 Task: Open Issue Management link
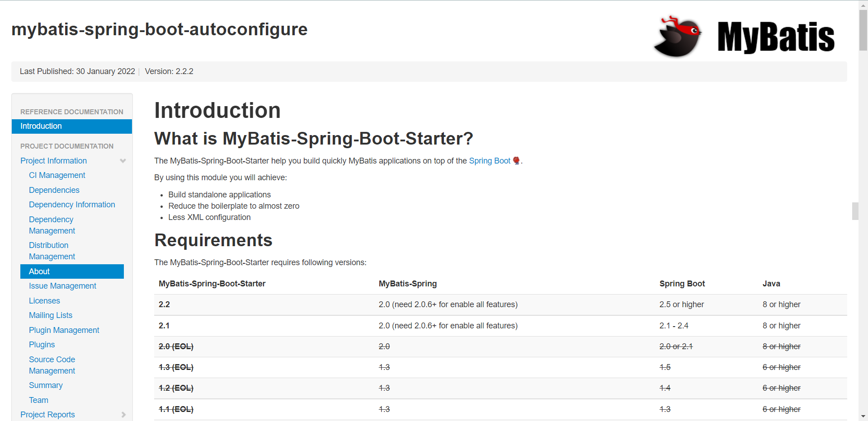coord(62,286)
